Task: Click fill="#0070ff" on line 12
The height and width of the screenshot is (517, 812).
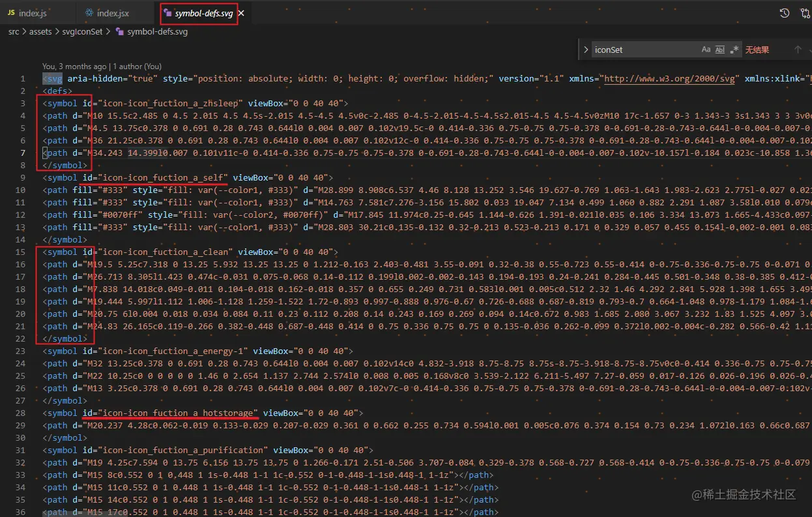Action: (x=108, y=214)
